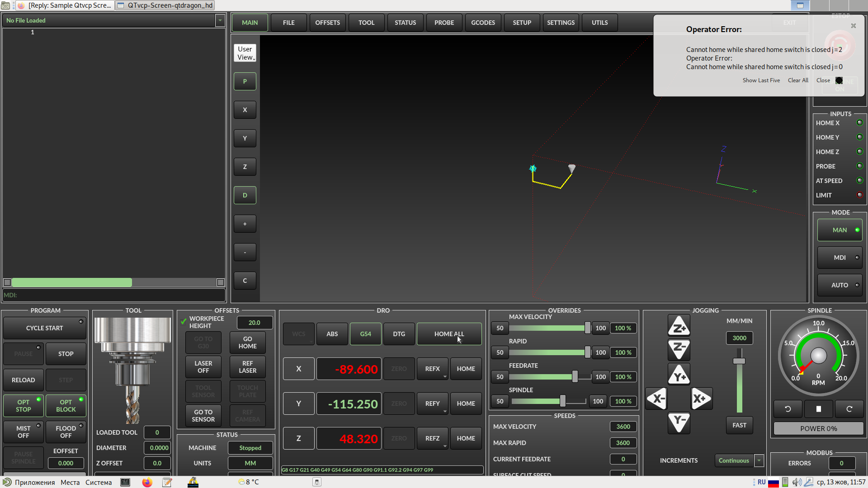Toggle Workpiece Height checkbox
Image resolution: width=868 pixels, height=488 pixels.
(184, 322)
